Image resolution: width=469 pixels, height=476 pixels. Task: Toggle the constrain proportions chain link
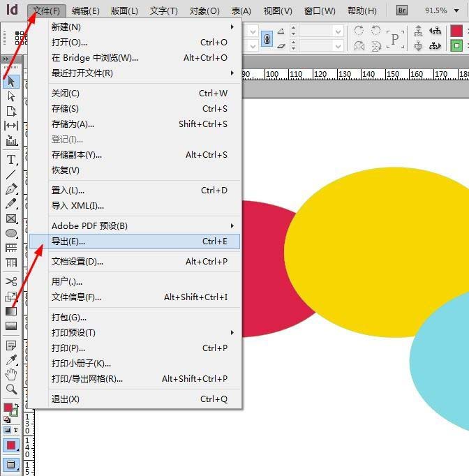pyautogui.click(x=267, y=39)
